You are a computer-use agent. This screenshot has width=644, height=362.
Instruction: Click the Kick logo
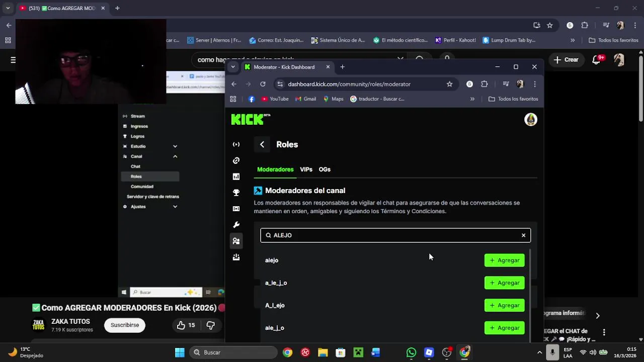(251, 119)
